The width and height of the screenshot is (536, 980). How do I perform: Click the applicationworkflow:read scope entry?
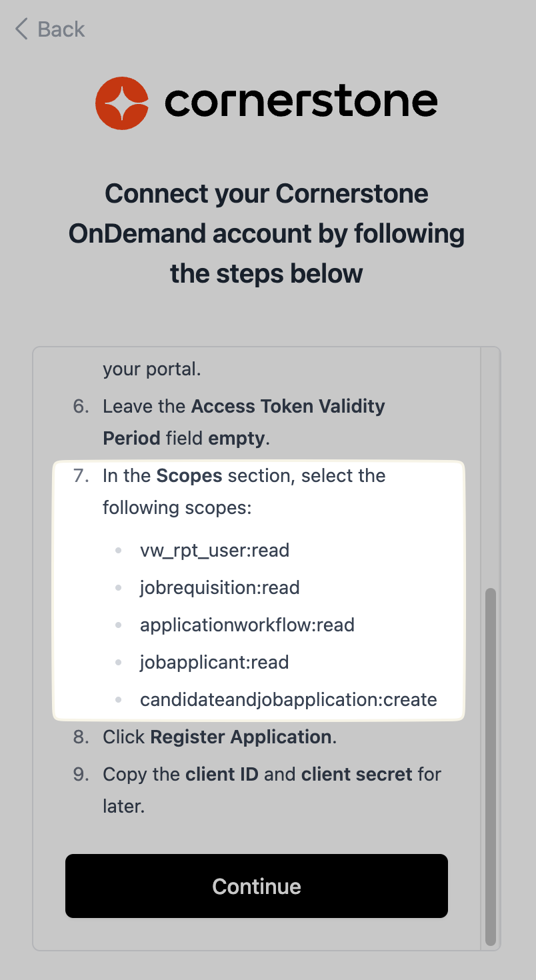(247, 625)
